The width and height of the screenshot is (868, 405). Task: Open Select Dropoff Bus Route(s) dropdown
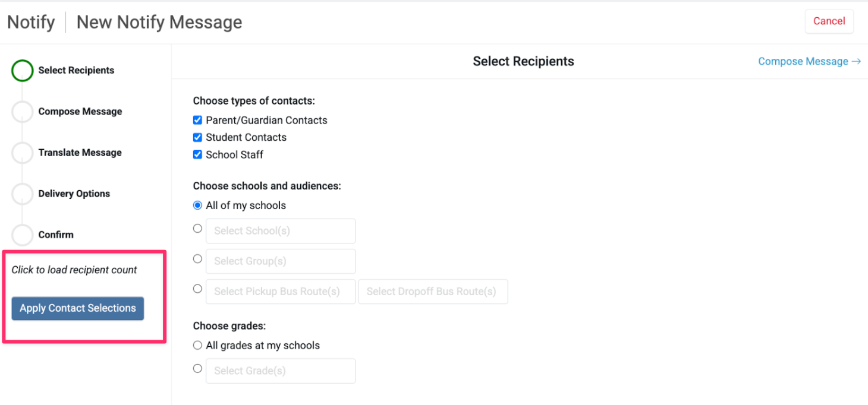coord(432,292)
